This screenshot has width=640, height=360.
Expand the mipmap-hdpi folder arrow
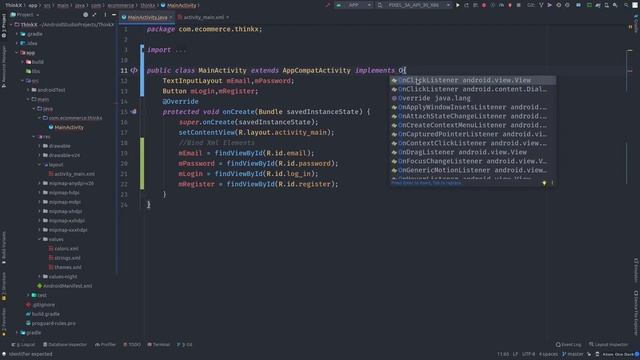(40, 193)
